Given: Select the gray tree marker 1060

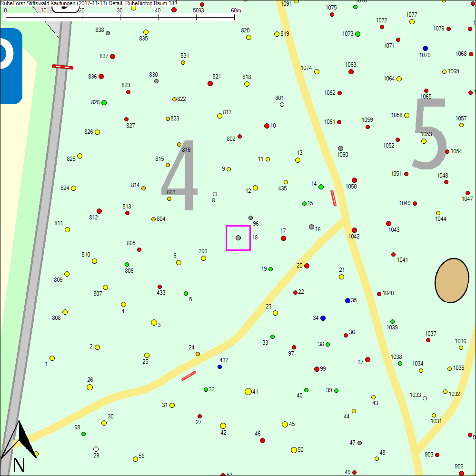Looking at the screenshot, I should 340,149.
